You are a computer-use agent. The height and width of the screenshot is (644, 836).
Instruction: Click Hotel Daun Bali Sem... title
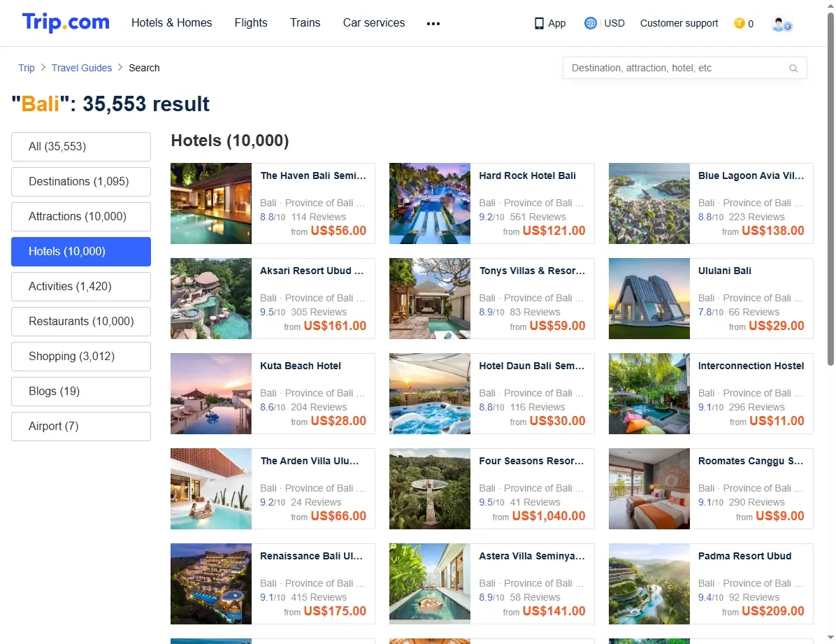531,366
